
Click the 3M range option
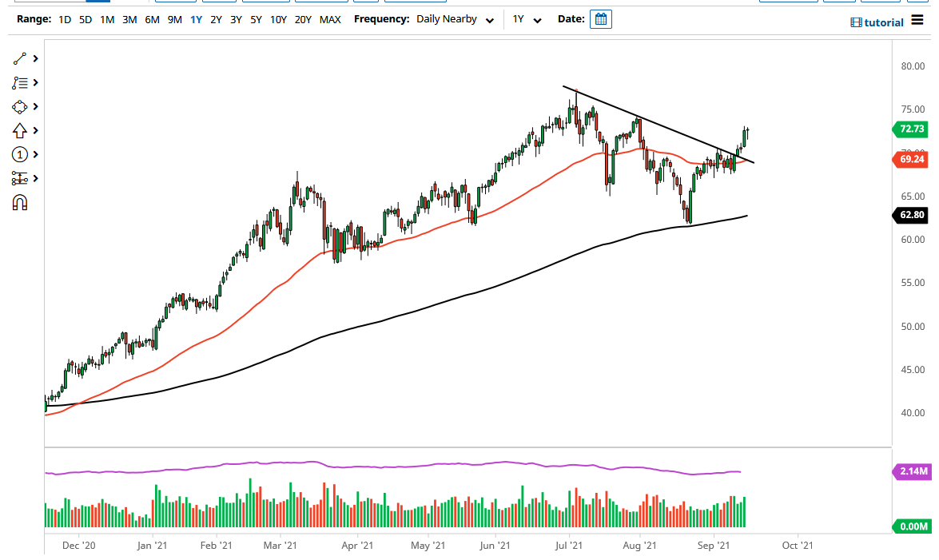click(x=129, y=19)
